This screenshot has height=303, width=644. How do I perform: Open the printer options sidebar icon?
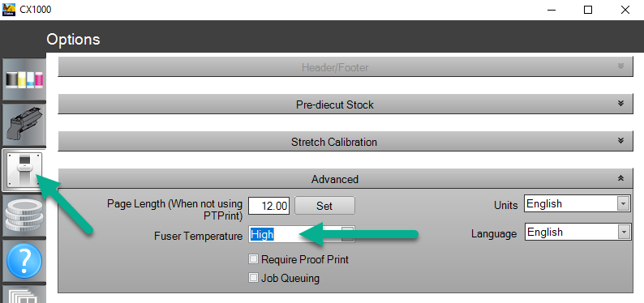pos(24,171)
